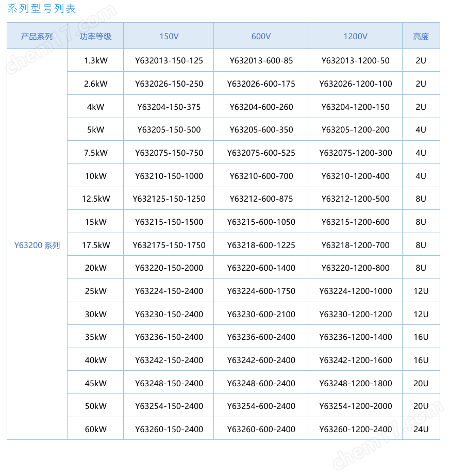Screen dimensions: 450x476
Task: Select the 10kW power cell
Action: [95, 176]
